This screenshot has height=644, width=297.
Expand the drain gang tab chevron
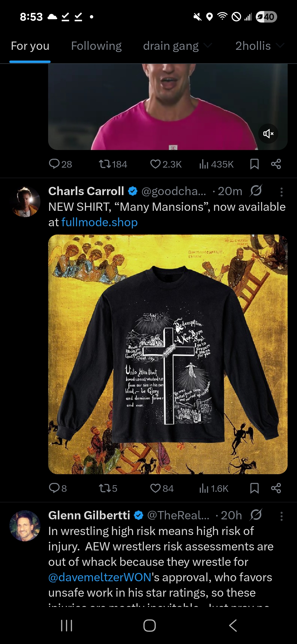click(x=208, y=45)
